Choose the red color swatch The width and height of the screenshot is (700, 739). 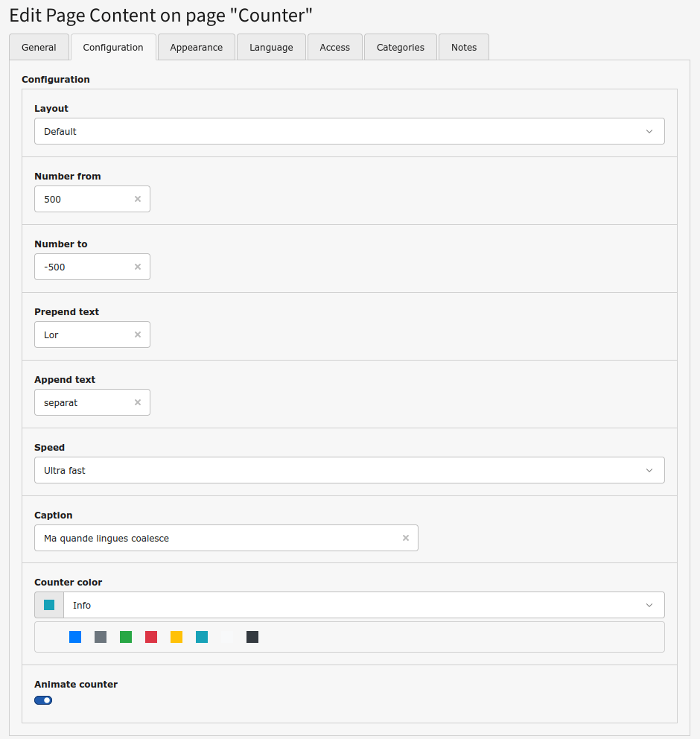(x=151, y=637)
